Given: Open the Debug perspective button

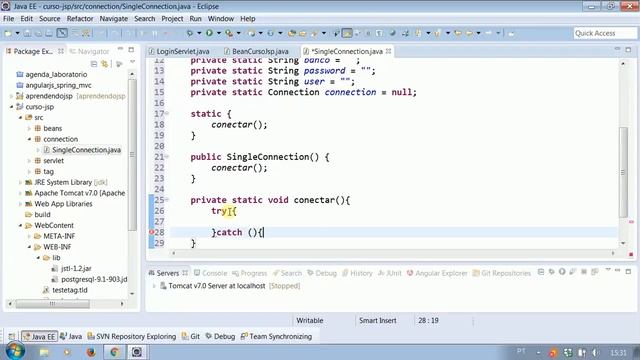Looking at the screenshot, I should 220,336.
